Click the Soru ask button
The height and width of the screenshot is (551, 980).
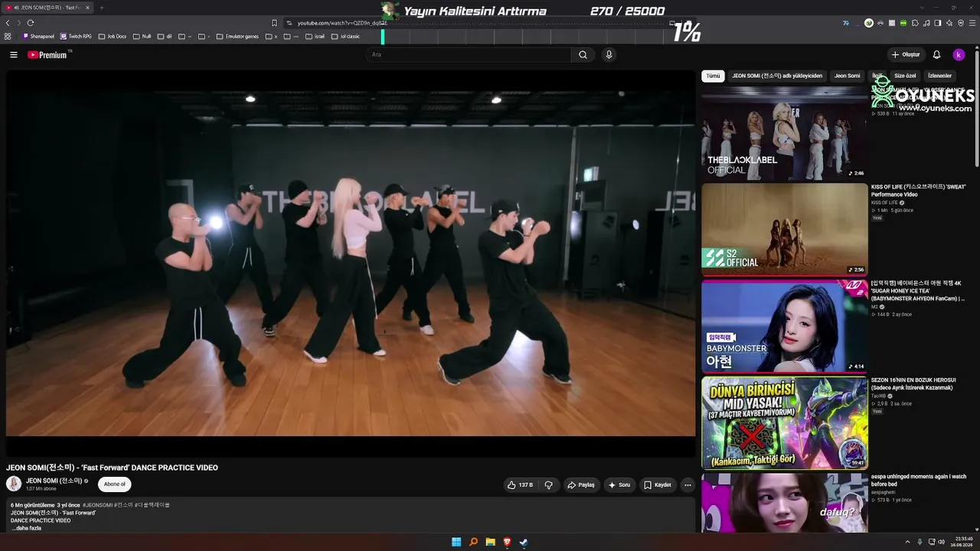tap(619, 484)
